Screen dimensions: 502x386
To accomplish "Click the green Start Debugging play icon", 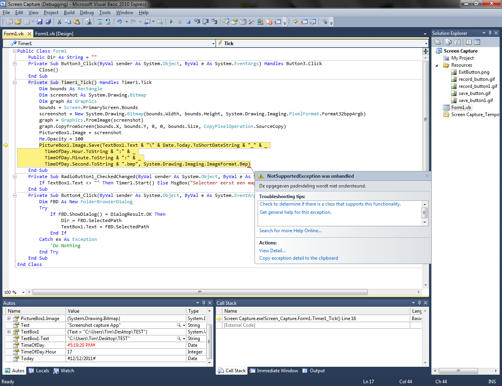I will [171, 22].
